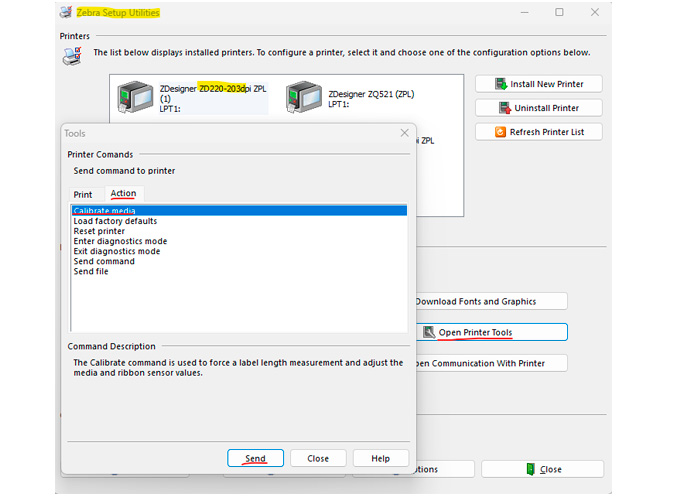
Task: Click the green door icon on main Close button
Action: [x=530, y=469]
